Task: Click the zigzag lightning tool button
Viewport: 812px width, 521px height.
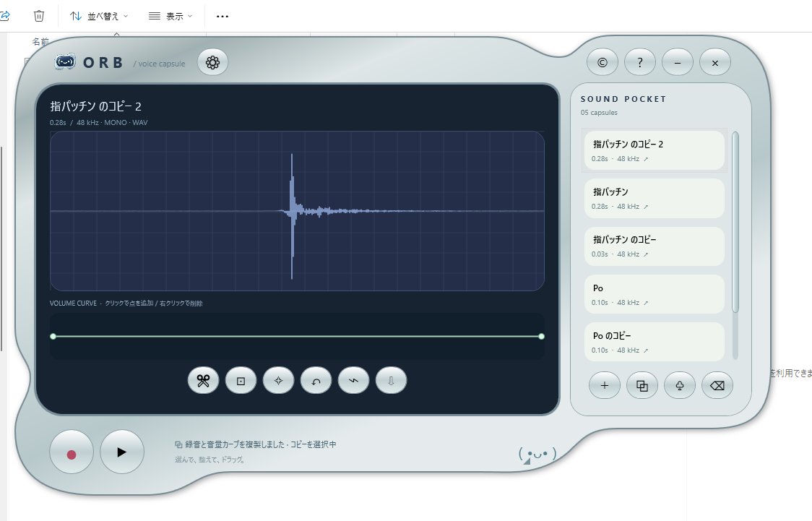Action: coord(353,381)
